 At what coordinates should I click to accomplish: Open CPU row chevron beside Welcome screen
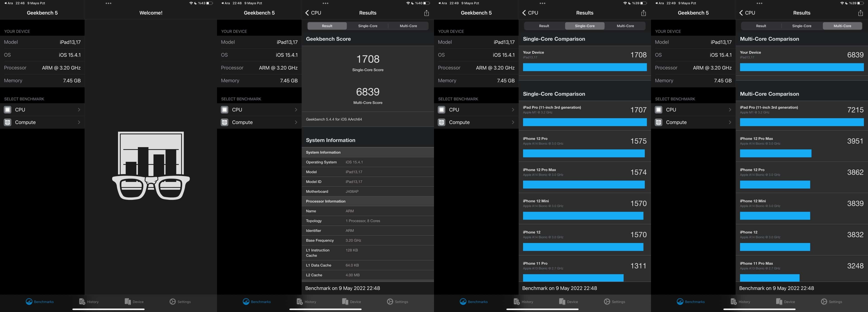point(79,110)
